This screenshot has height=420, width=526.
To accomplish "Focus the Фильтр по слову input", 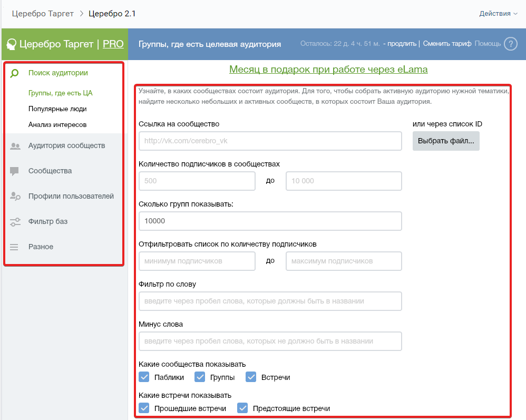I will (x=270, y=301).
